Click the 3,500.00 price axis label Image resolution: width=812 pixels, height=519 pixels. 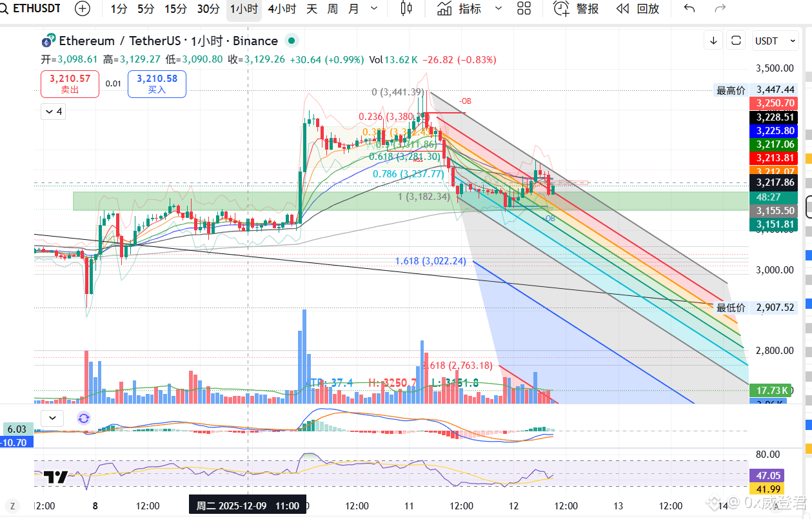click(x=775, y=68)
